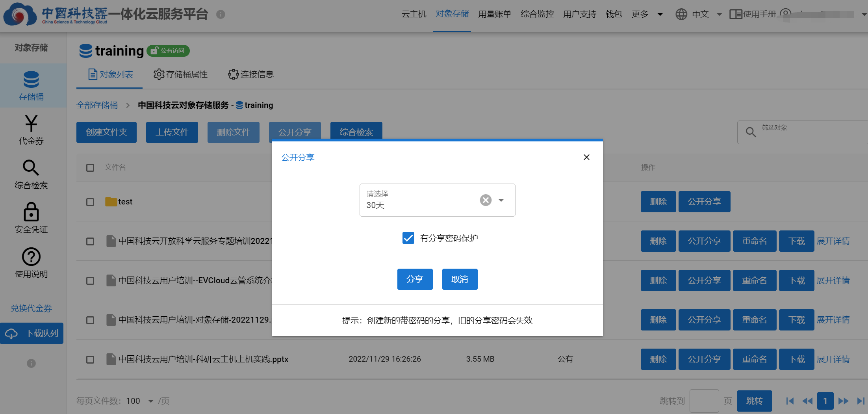Check the box for 开放科学云服务专题培训 file
The height and width of the screenshot is (414, 868).
90,241
